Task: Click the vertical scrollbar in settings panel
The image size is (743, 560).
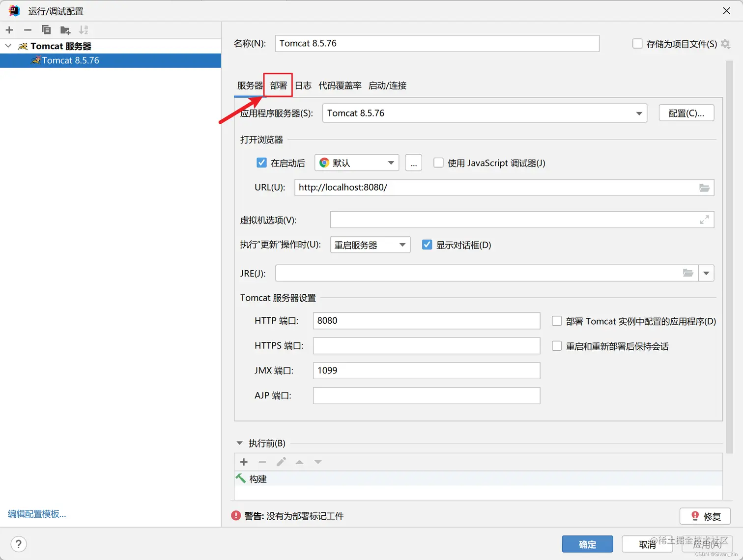Action: click(729, 257)
